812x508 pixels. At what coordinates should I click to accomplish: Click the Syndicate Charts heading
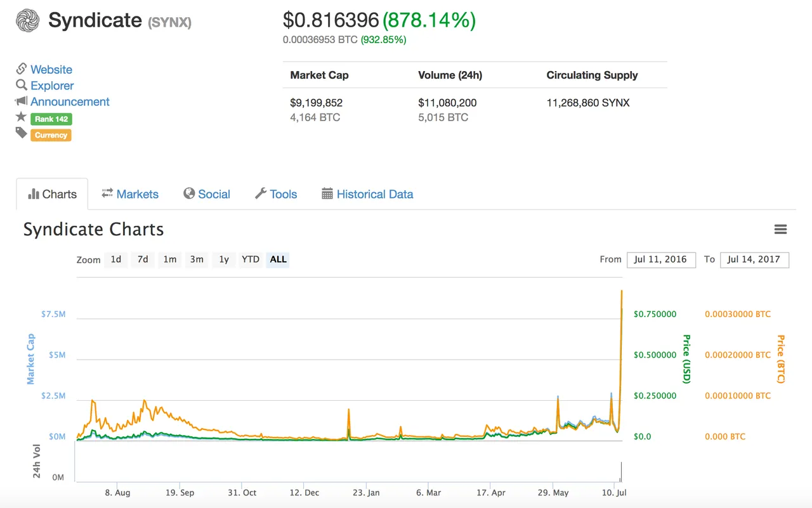pos(93,230)
